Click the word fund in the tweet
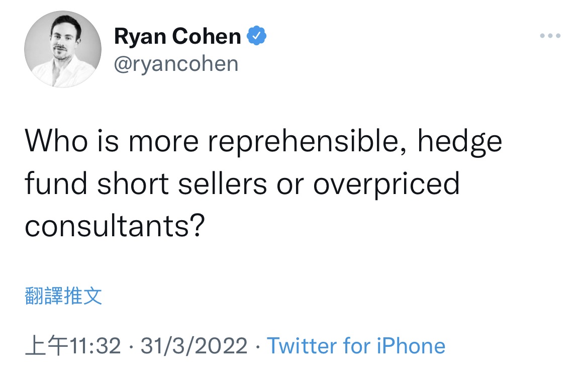The image size is (588, 377). point(56,183)
